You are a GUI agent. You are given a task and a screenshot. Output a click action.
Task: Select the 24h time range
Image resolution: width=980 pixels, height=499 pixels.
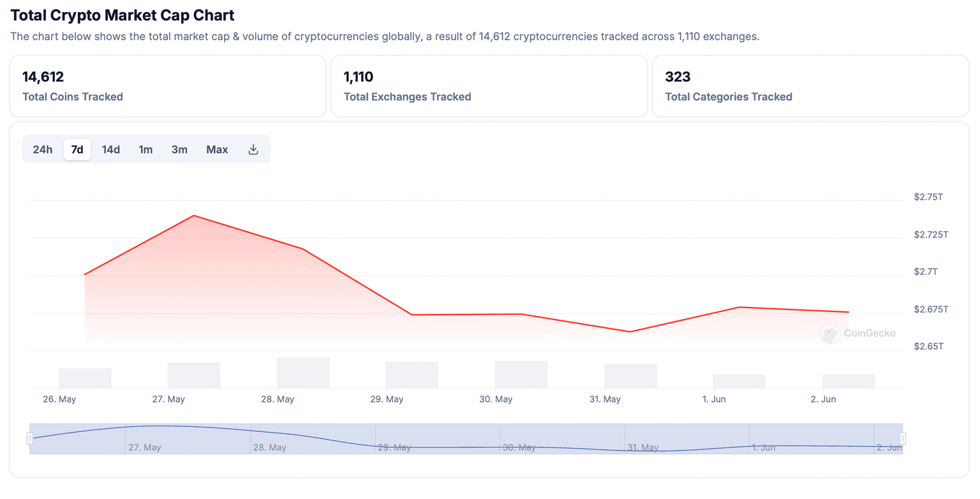coord(42,149)
